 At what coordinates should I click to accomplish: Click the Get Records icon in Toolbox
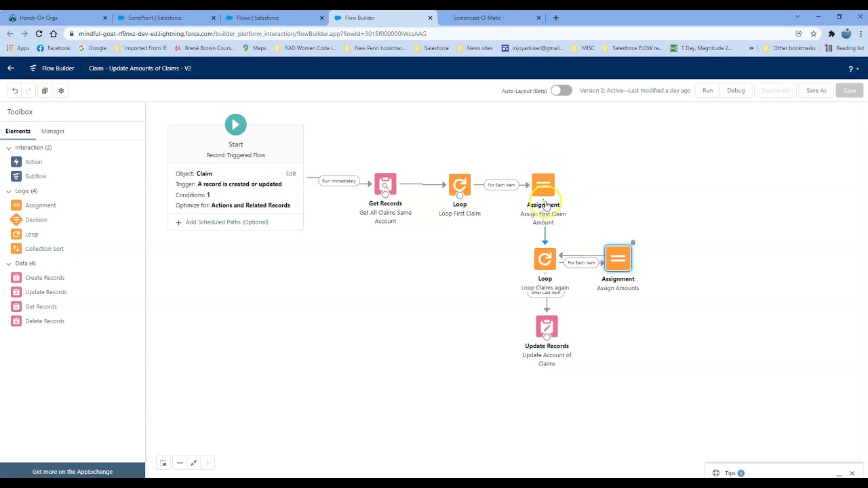16,307
